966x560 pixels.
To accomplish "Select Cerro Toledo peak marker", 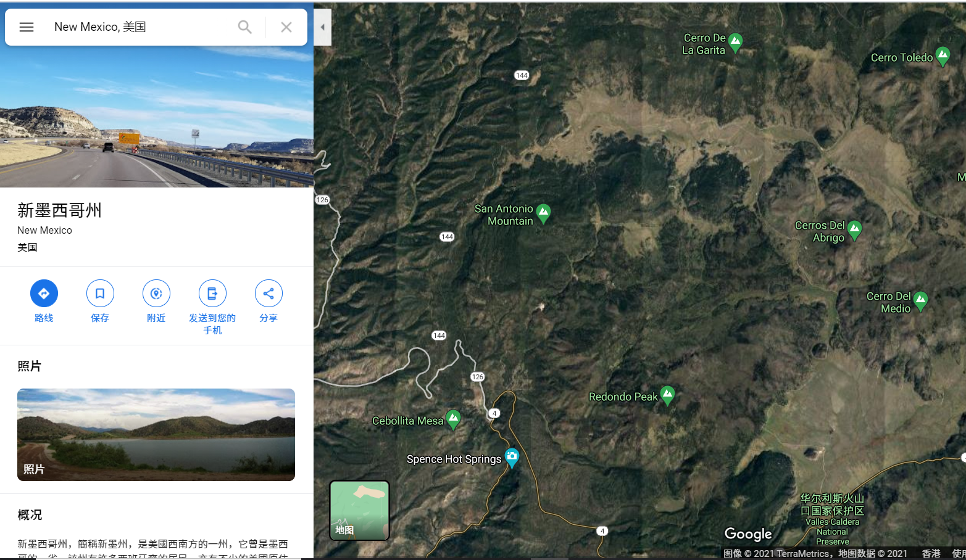I will [x=943, y=56].
